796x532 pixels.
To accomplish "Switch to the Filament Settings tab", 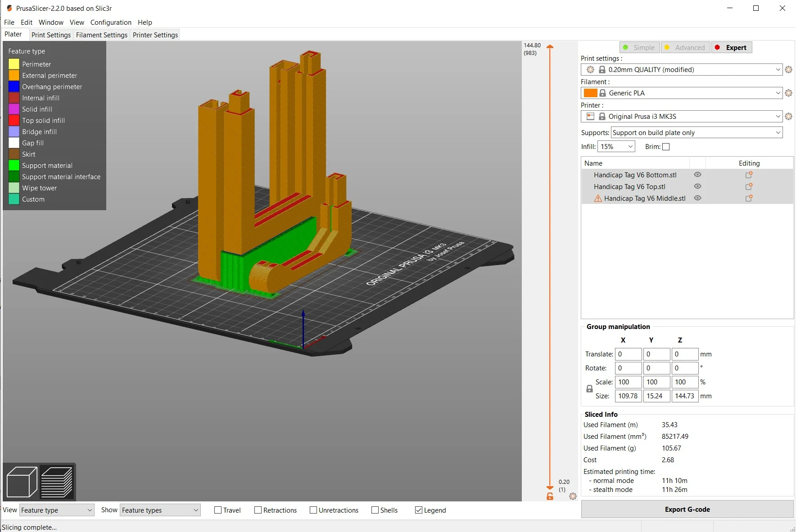I will [x=102, y=35].
